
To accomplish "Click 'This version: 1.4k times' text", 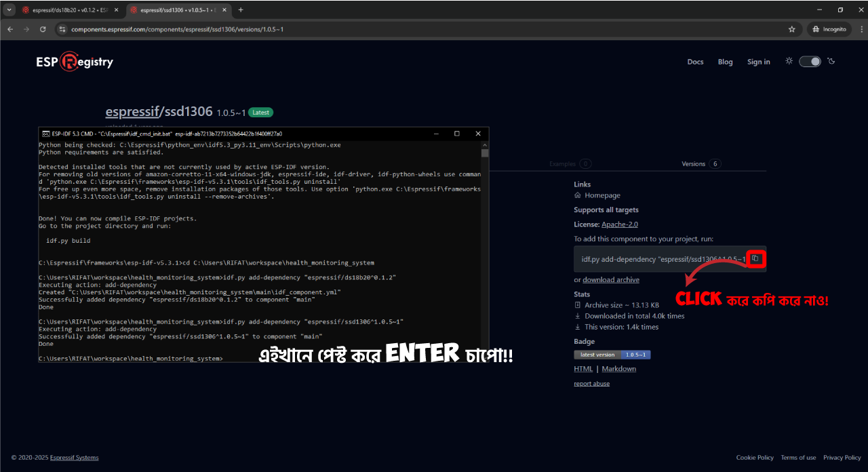I will coord(622,327).
